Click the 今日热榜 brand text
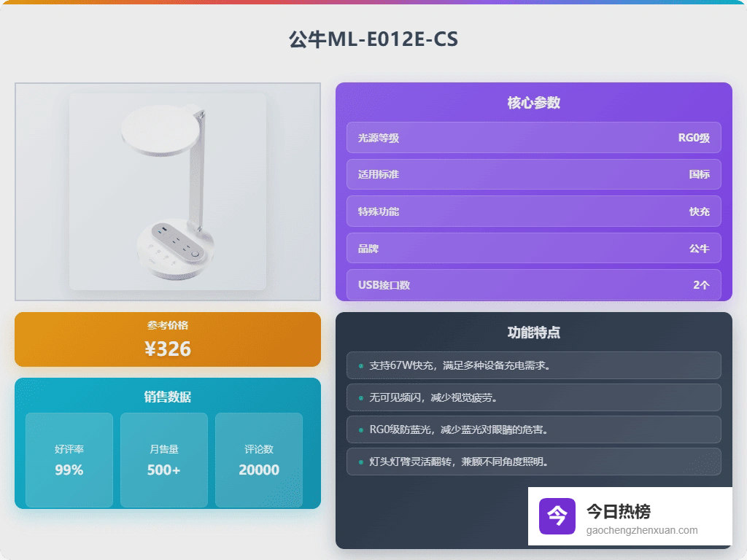The height and width of the screenshot is (560, 747). click(x=619, y=511)
